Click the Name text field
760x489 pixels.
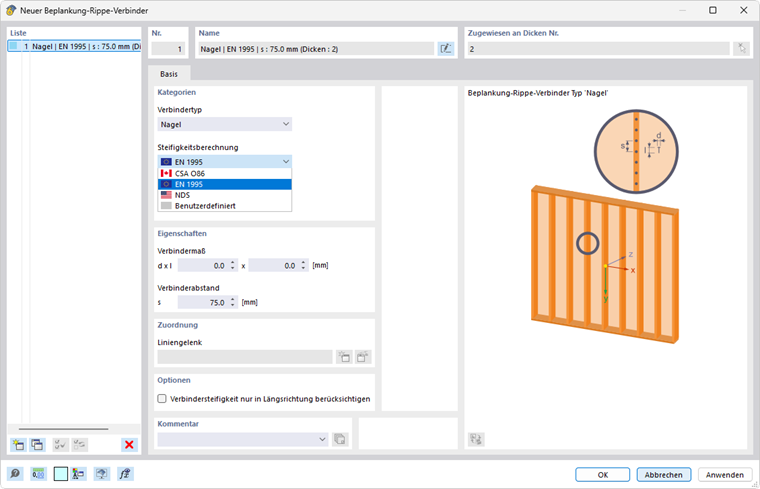pyautogui.click(x=316, y=49)
